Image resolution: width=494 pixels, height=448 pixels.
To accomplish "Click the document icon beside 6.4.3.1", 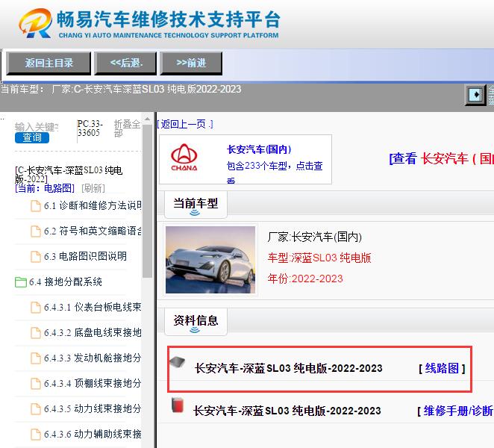I will pyautogui.click(x=36, y=307).
